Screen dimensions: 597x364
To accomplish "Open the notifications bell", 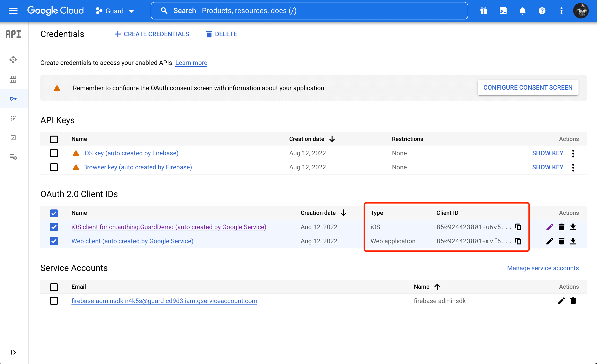I will pos(522,11).
